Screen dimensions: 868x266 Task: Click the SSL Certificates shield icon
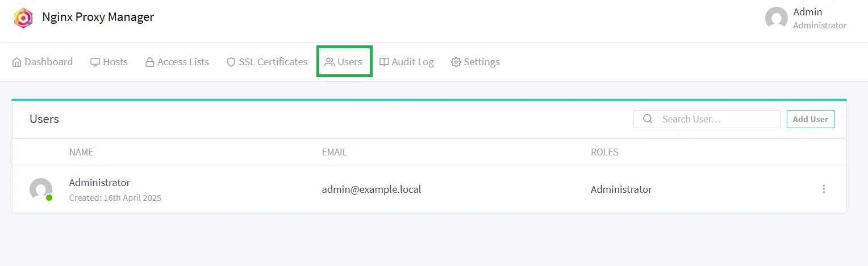pos(231,62)
